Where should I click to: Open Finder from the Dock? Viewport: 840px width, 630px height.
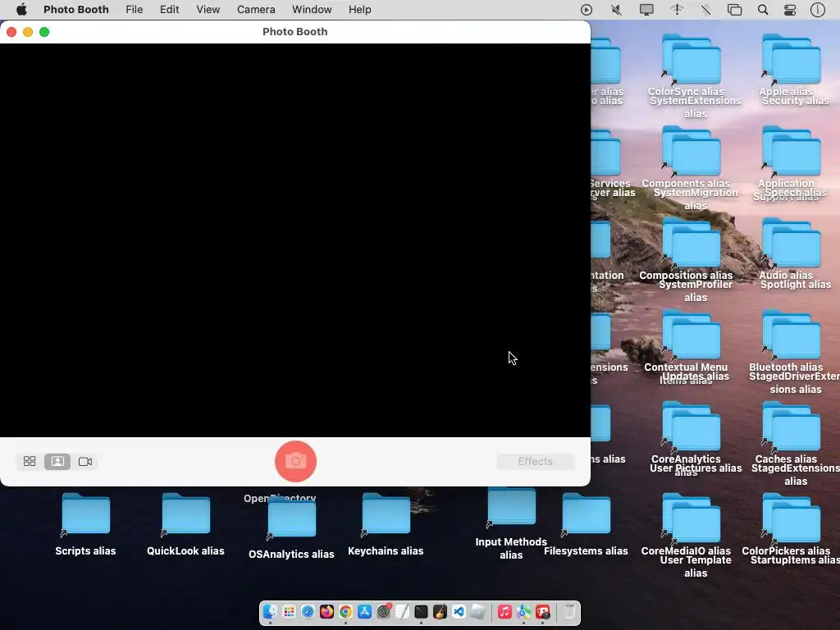click(x=270, y=611)
